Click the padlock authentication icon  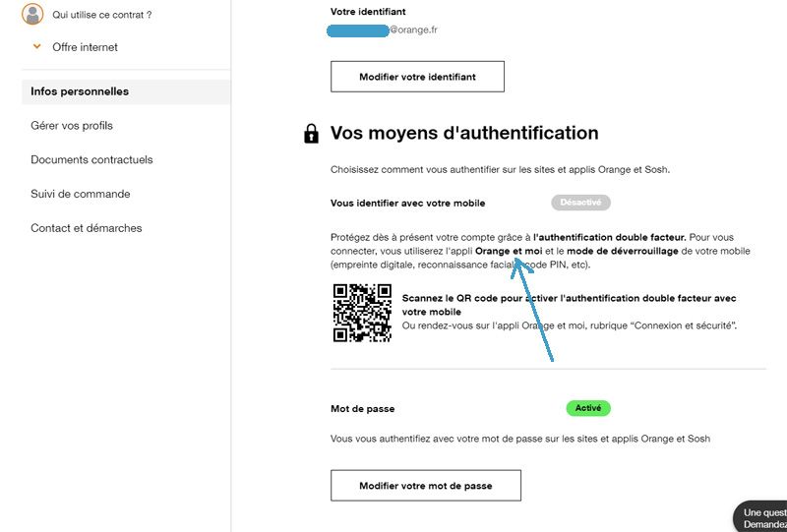[x=311, y=134]
